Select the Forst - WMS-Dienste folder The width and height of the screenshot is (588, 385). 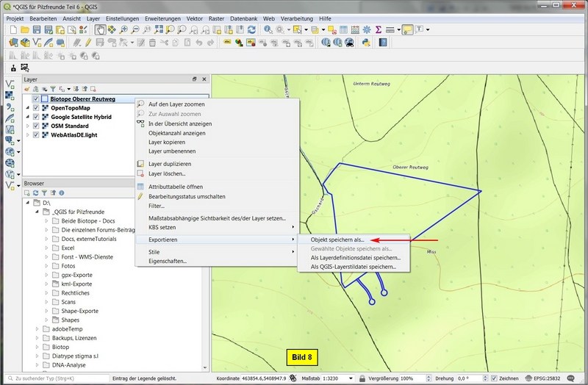tap(87, 257)
